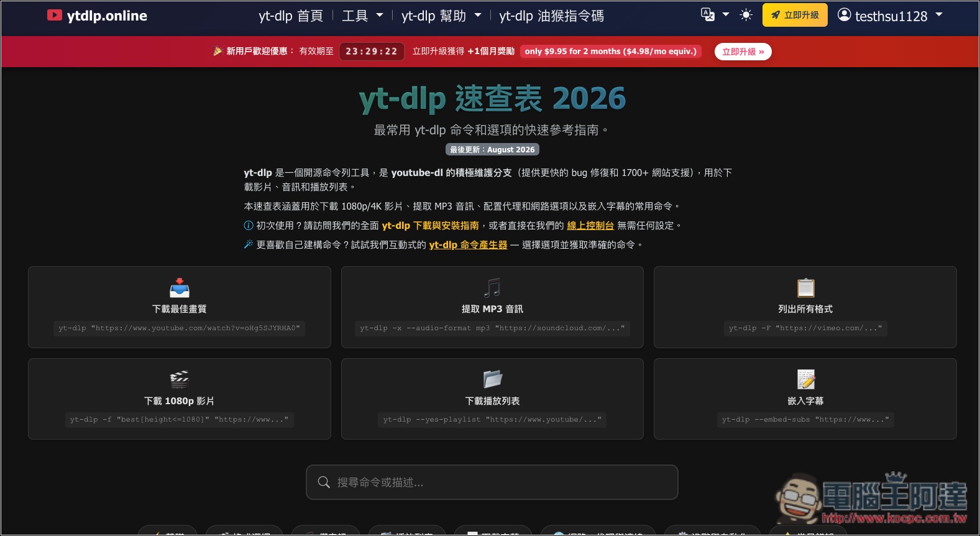Click the yt-dlp --embed-subs command code
The width and height of the screenshot is (980, 536).
pos(805,419)
